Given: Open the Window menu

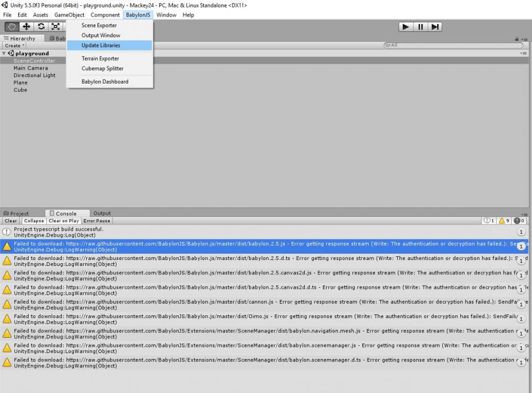Looking at the screenshot, I should pyautogui.click(x=166, y=15).
